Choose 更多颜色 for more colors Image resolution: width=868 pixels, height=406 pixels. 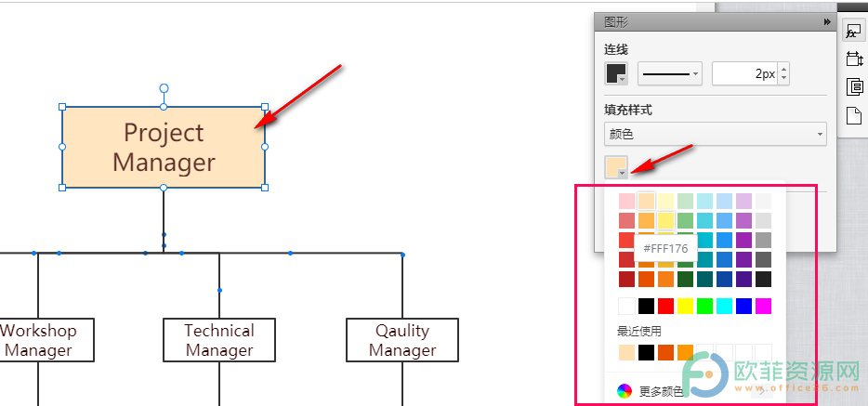(661, 392)
